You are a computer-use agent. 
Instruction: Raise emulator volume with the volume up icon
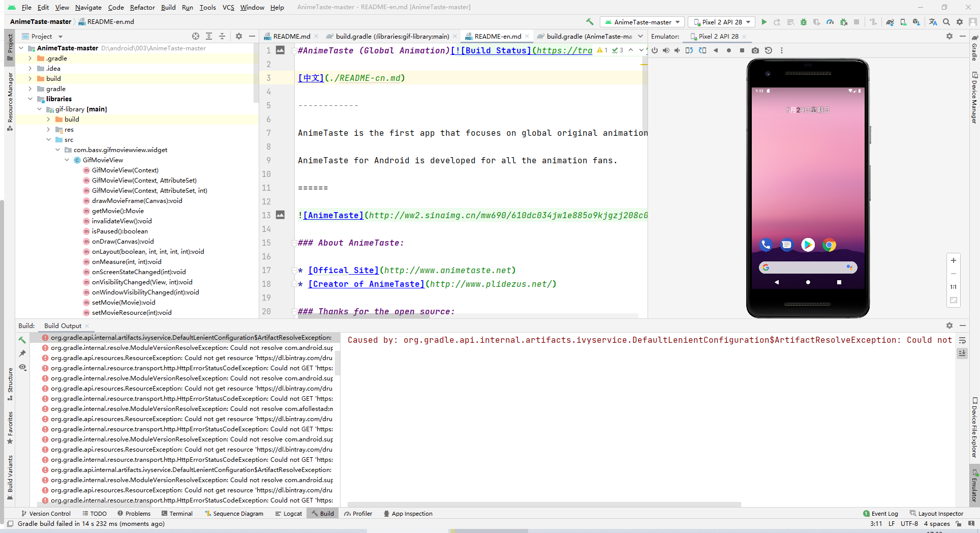666,50
